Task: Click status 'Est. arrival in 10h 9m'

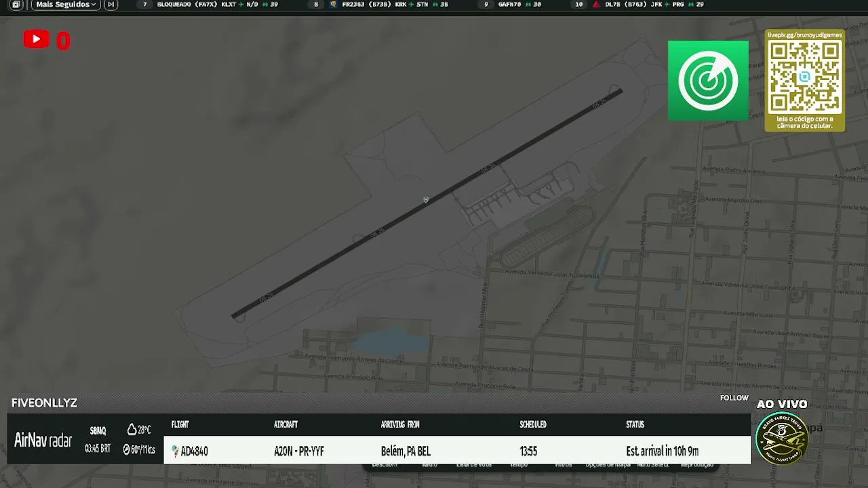Action: pyautogui.click(x=663, y=451)
